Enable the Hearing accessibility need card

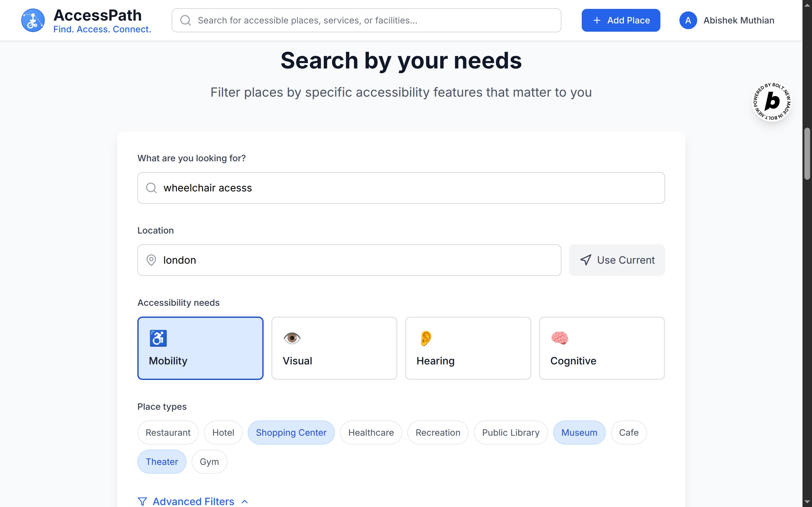(468, 348)
